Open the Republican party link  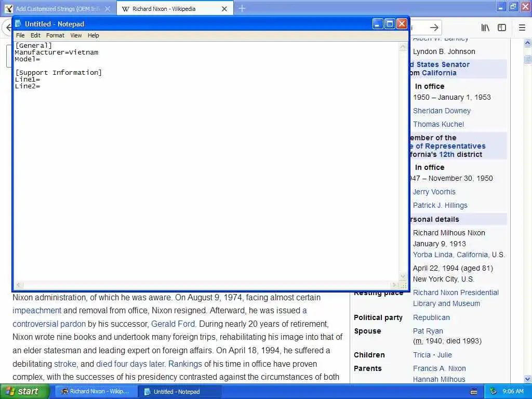(431, 317)
